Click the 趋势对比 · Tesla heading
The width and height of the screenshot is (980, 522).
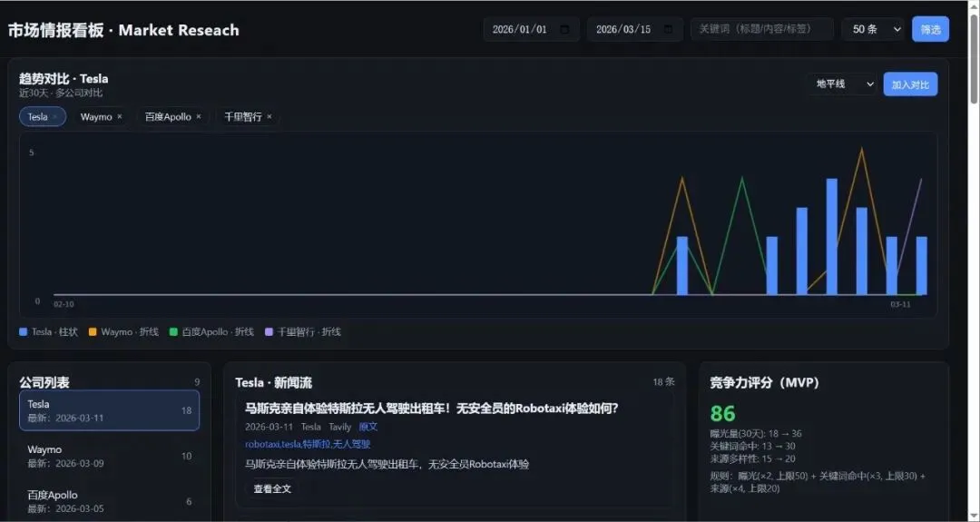[x=64, y=79]
